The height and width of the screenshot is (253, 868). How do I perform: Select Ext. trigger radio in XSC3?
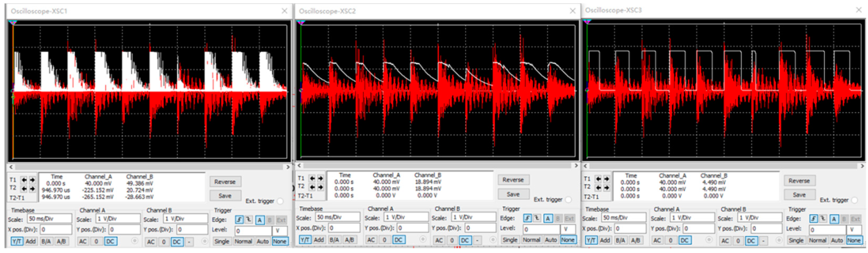[855, 200]
